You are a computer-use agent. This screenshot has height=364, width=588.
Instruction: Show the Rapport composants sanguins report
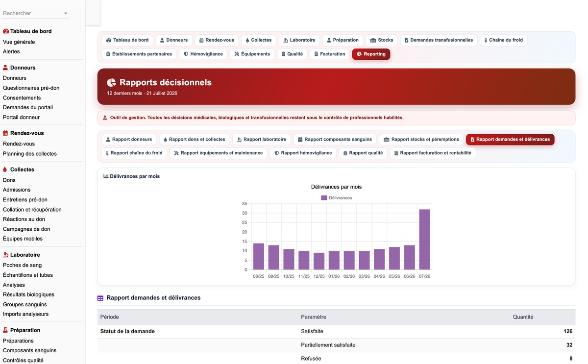tap(335, 139)
